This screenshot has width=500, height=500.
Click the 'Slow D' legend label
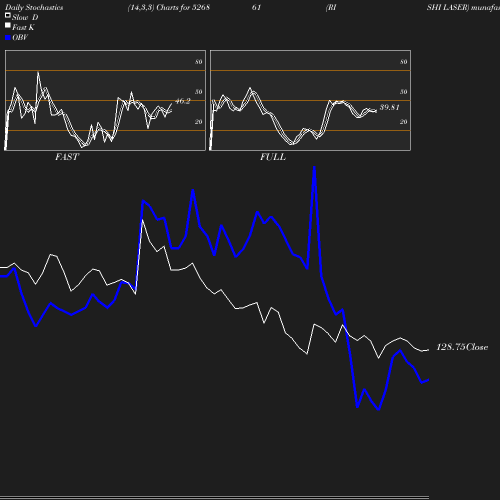[x=25, y=17]
